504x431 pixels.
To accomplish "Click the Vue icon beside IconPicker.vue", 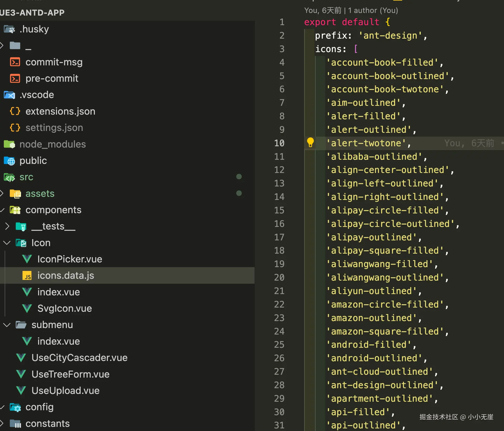I will (x=27, y=259).
